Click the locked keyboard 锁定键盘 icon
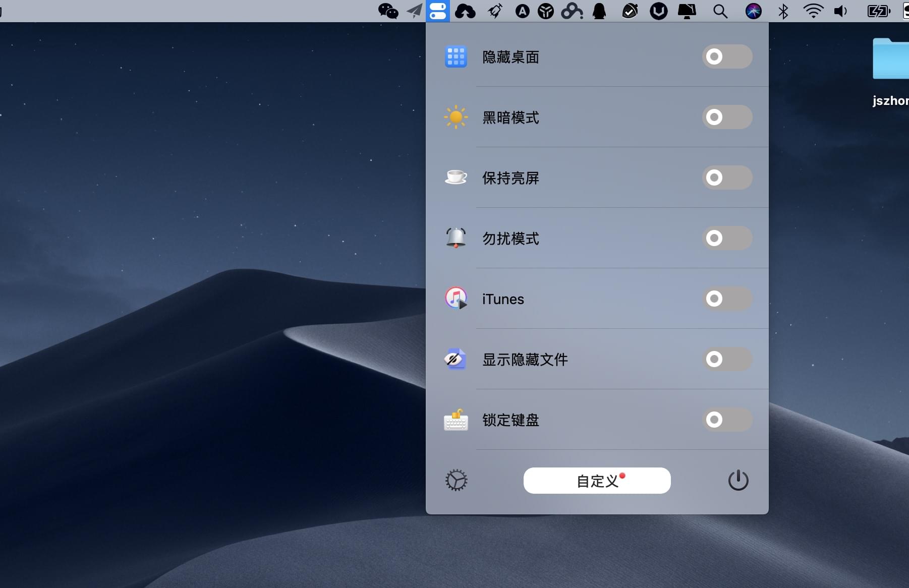 (456, 420)
